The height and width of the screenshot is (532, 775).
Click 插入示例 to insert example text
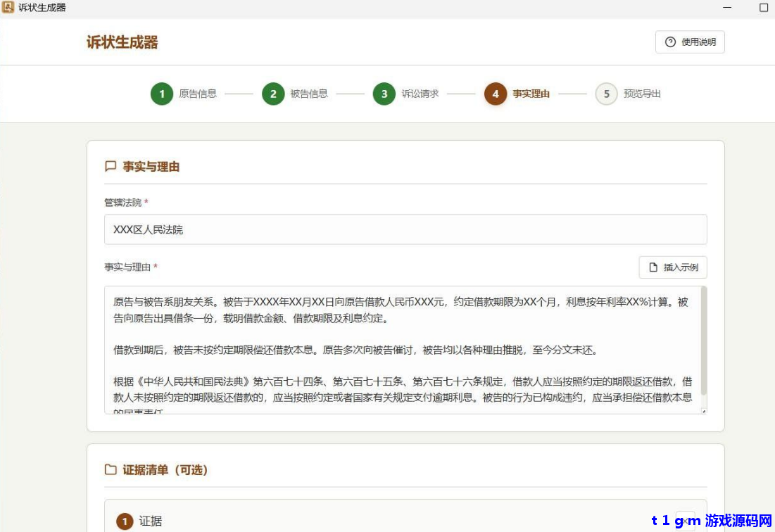pos(672,267)
